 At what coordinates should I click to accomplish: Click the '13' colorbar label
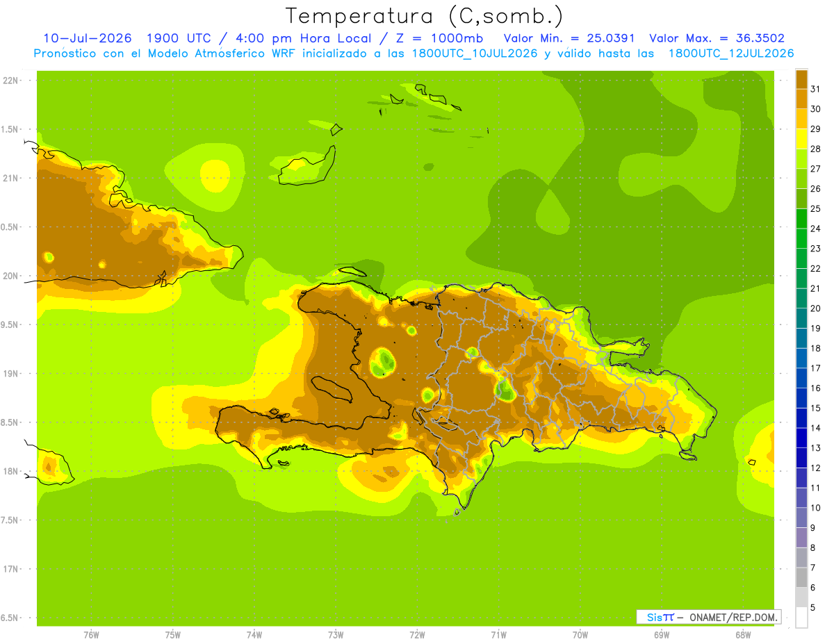tap(815, 448)
